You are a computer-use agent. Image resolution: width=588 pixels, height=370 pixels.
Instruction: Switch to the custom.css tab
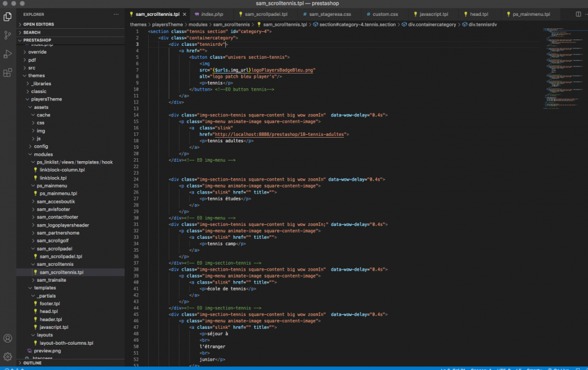point(385,14)
